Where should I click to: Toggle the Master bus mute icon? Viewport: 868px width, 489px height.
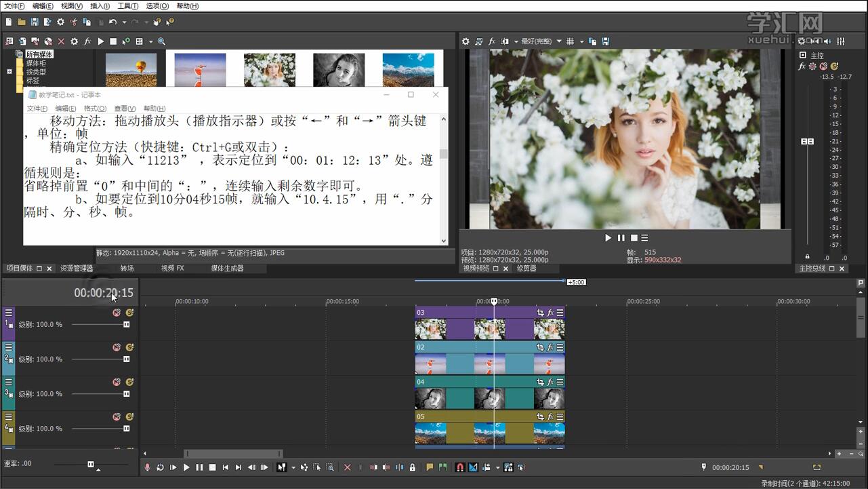(823, 66)
